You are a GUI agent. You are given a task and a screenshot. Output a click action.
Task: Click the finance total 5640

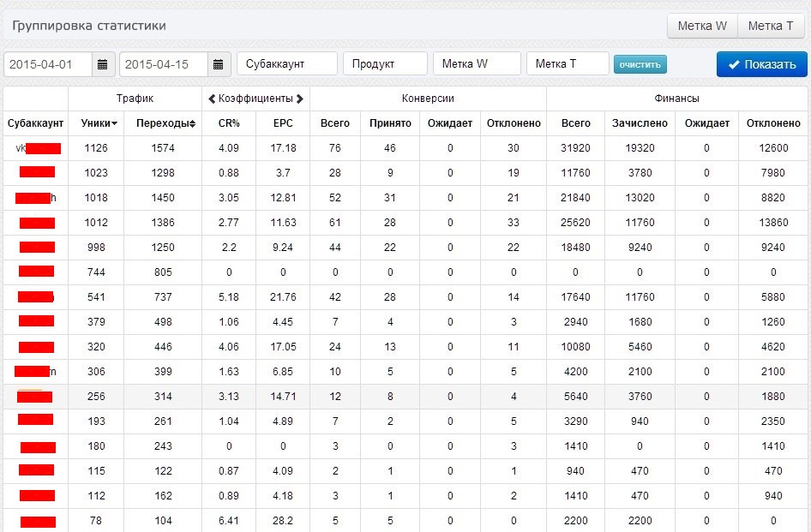(575, 397)
